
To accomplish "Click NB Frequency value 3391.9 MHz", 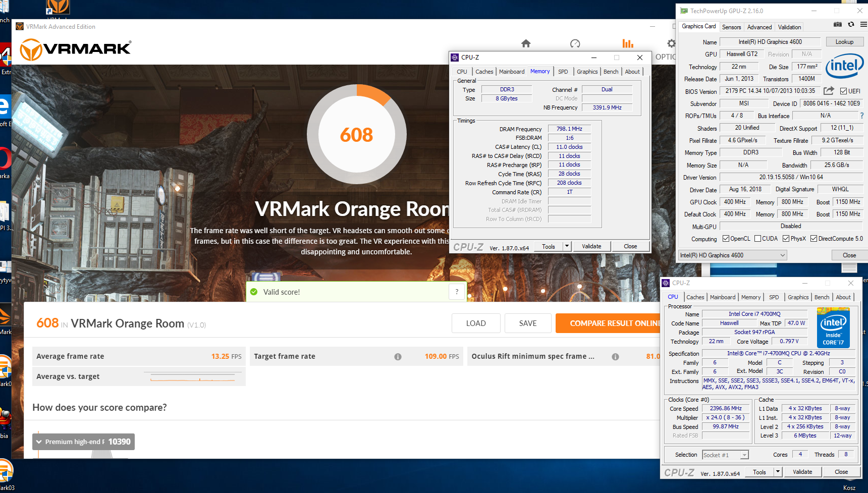I will click(x=607, y=107).
